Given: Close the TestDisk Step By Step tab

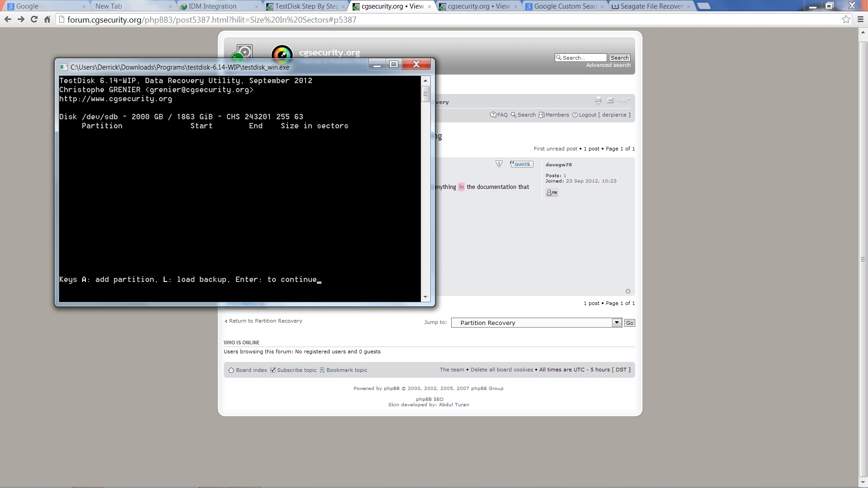Looking at the screenshot, I should pos(343,6).
